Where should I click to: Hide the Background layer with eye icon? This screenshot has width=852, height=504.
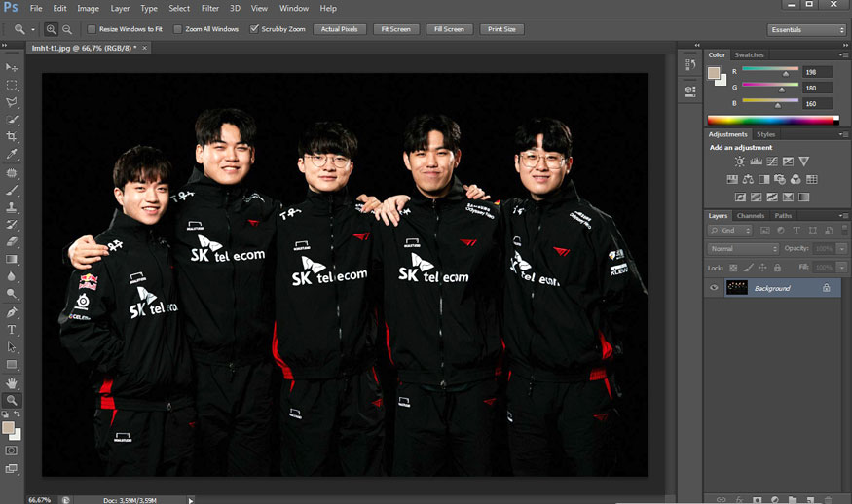tap(714, 288)
